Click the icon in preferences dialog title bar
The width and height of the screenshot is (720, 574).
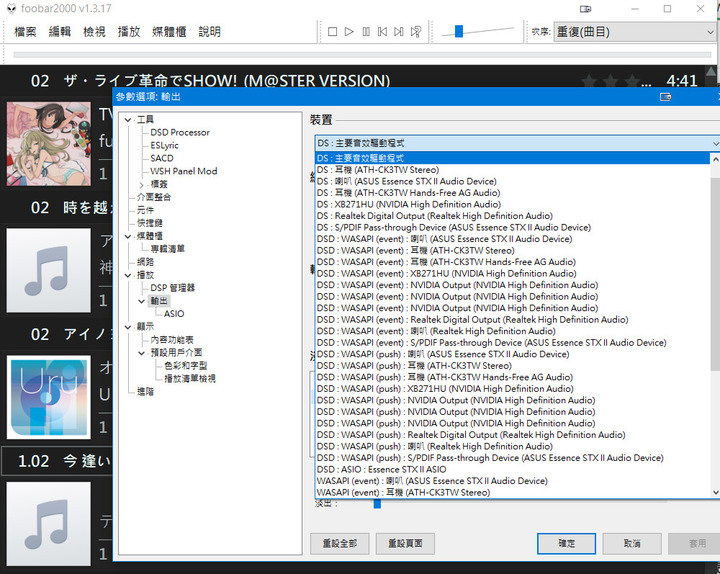point(665,97)
